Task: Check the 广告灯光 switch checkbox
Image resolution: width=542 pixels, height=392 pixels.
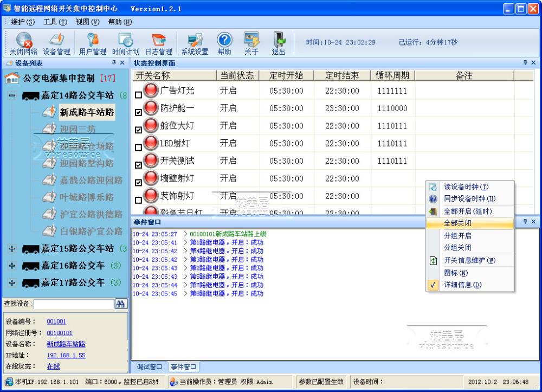Action: pos(139,95)
